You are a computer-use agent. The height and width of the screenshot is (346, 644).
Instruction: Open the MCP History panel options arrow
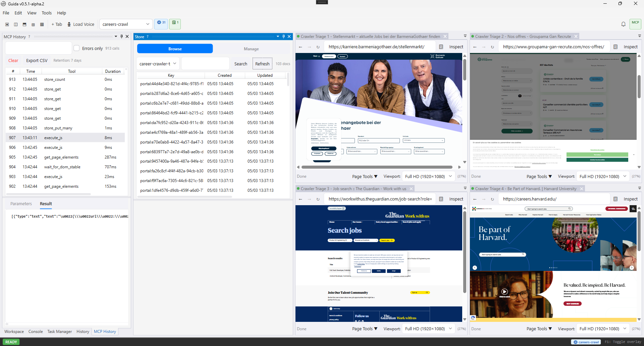(116, 37)
